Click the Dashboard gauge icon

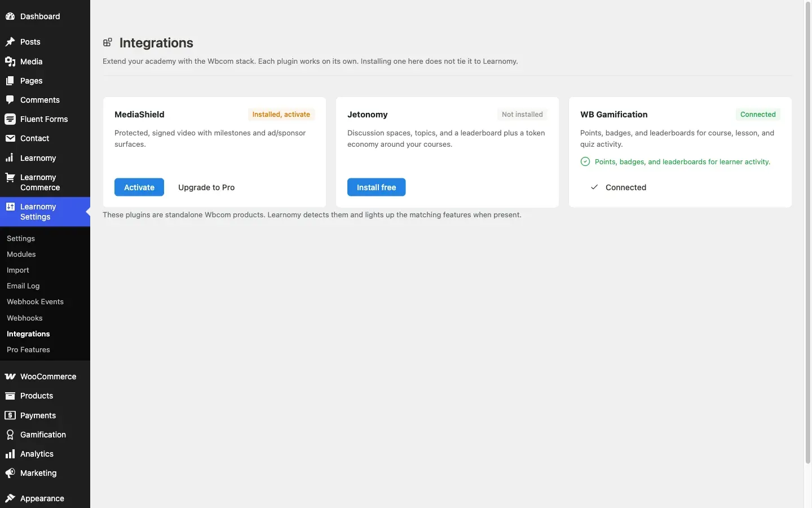pos(10,16)
